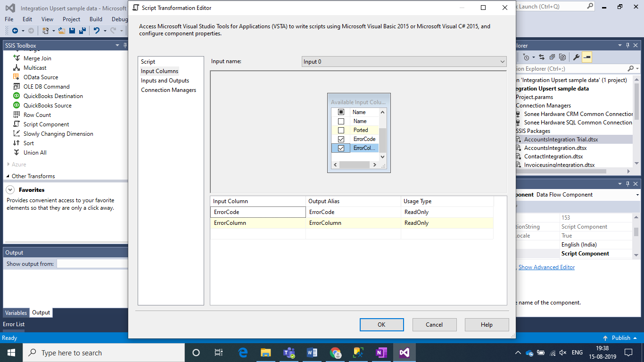
Task: Click the Collapse All icon in Solution Explorer
Action: tap(552, 57)
